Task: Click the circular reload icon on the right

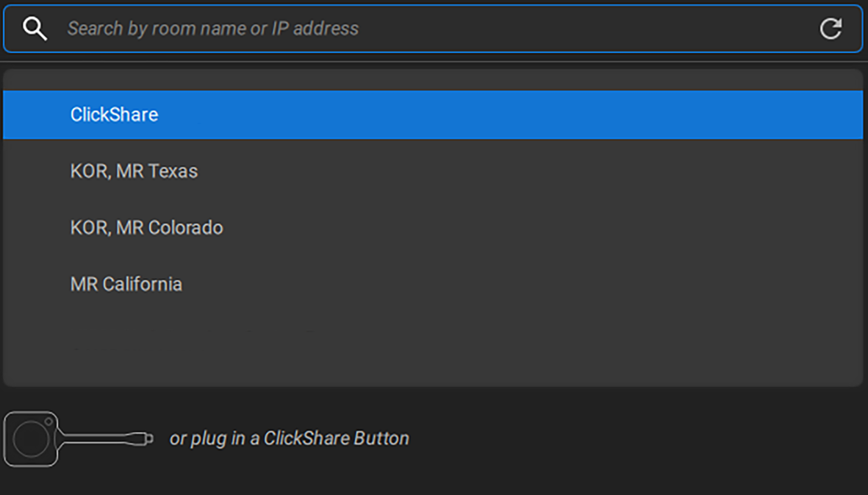Action: pyautogui.click(x=831, y=28)
